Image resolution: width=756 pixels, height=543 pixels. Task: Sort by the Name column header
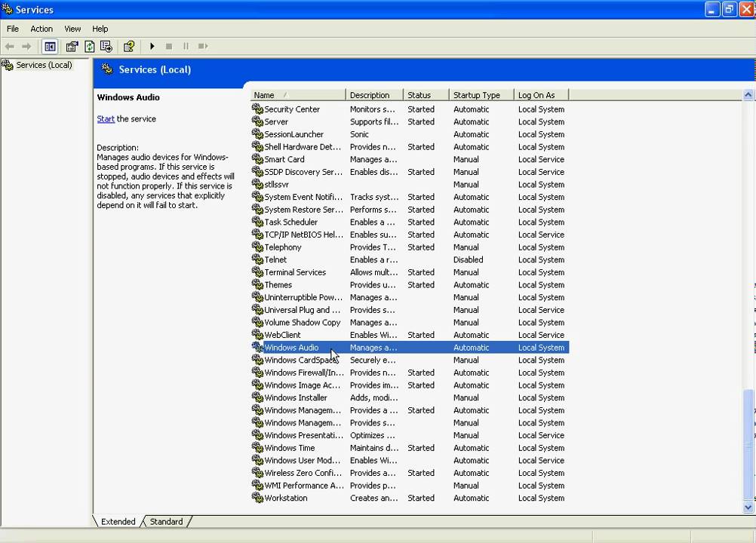298,95
